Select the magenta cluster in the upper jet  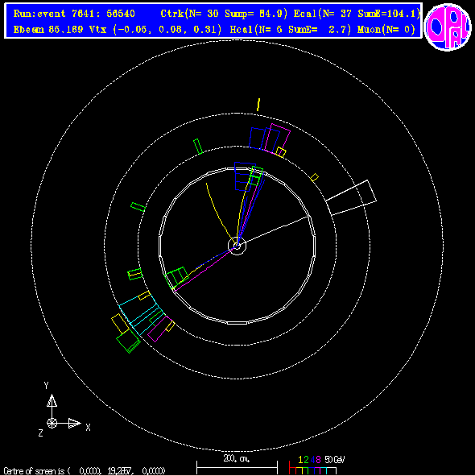[278, 139]
